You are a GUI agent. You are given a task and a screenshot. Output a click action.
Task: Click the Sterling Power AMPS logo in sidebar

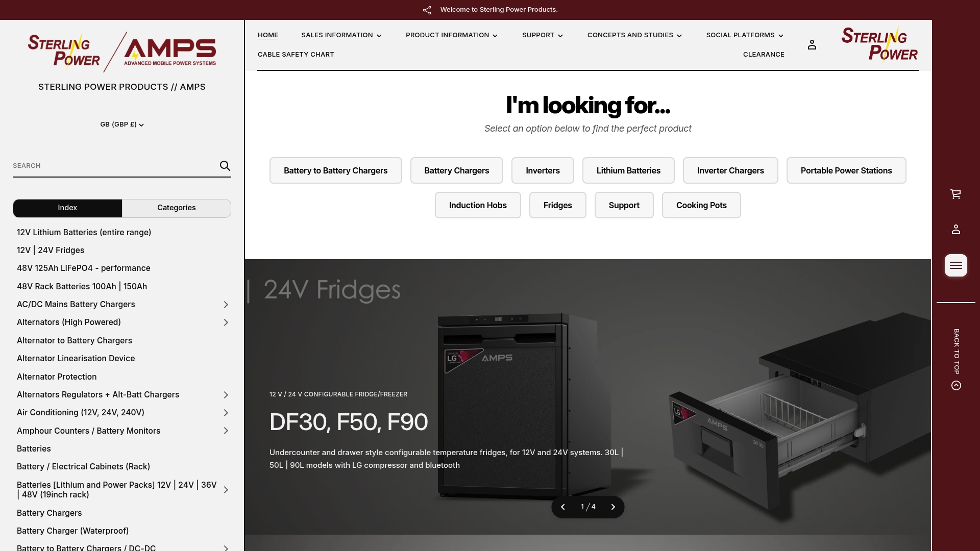coord(122,52)
